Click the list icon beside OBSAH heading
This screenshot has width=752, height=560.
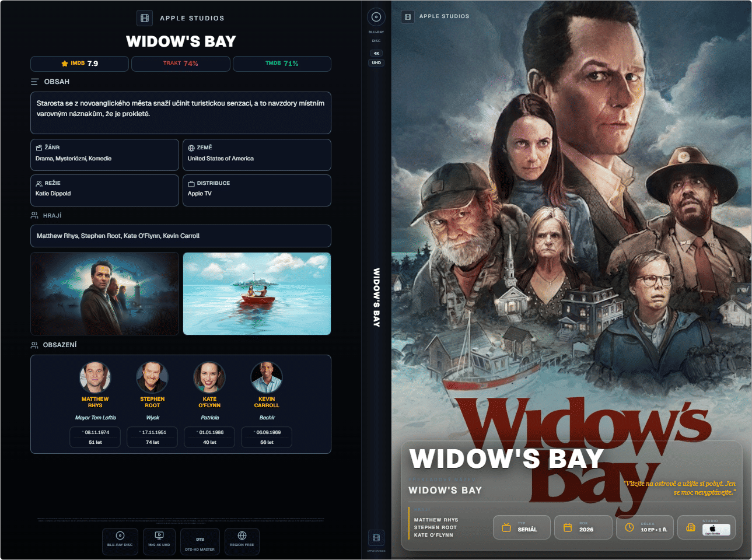[x=35, y=82]
